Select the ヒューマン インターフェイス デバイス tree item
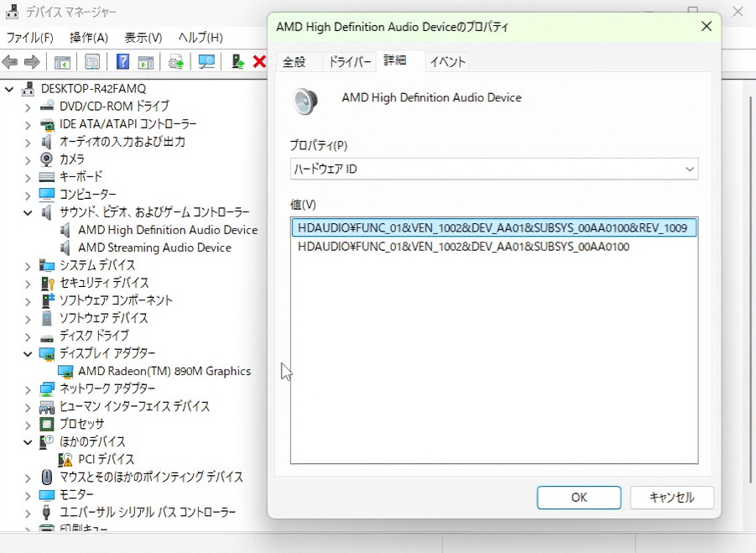The width and height of the screenshot is (756, 553). pyautogui.click(x=134, y=406)
